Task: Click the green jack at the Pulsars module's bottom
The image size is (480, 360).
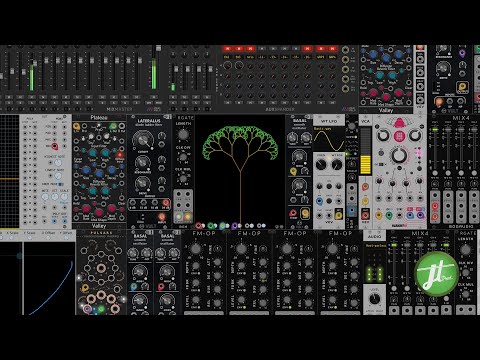Action: point(101,309)
